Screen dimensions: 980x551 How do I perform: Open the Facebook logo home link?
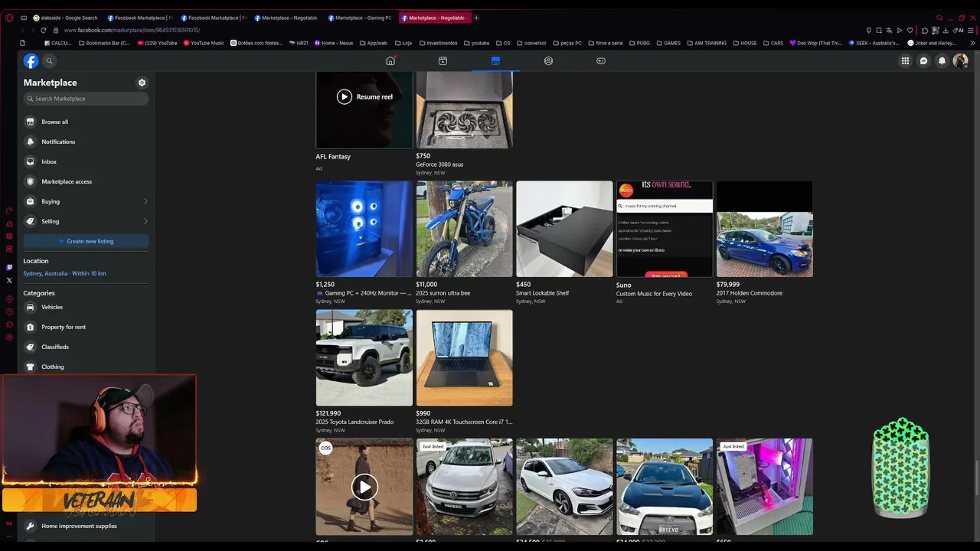pyautogui.click(x=31, y=61)
